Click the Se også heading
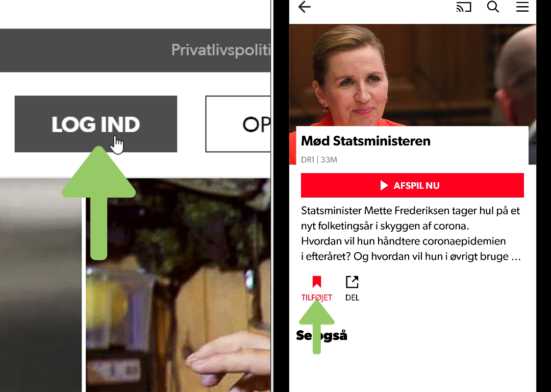The height and width of the screenshot is (392, 551). click(321, 335)
